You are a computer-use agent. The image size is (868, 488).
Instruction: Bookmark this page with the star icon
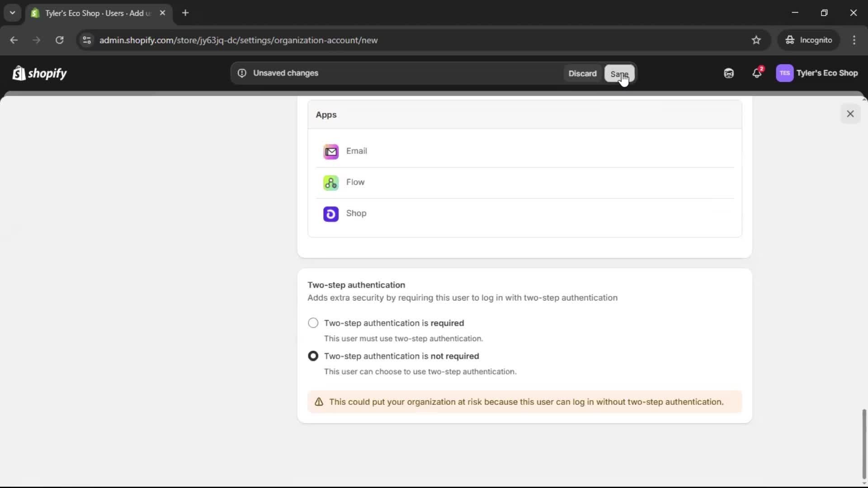tap(756, 40)
